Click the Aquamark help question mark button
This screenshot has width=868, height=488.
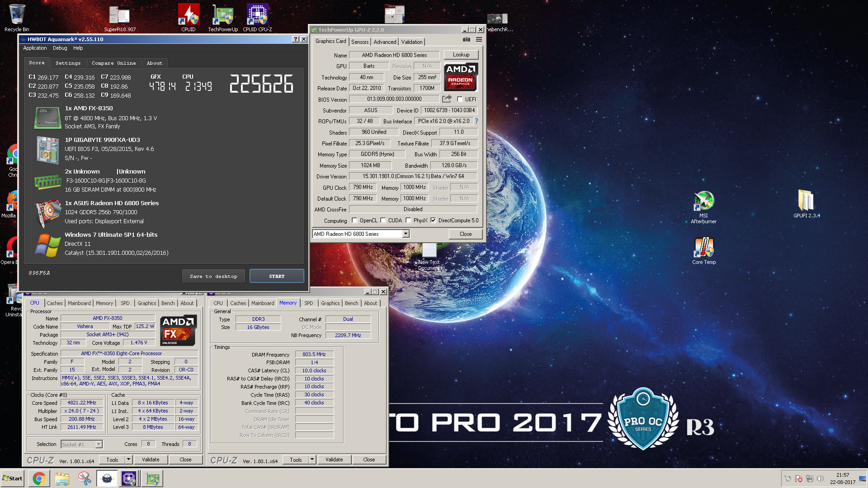click(x=295, y=39)
